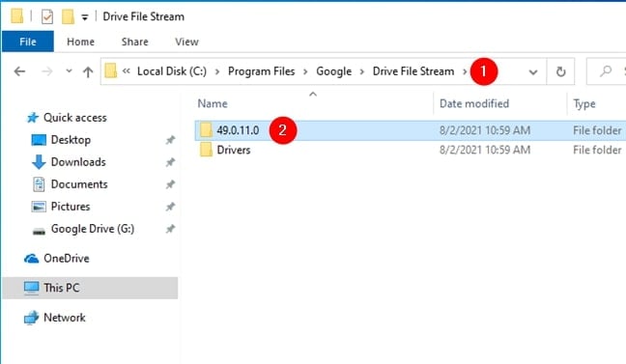Open Downloads in Quick access
626x364 pixels.
(x=78, y=162)
